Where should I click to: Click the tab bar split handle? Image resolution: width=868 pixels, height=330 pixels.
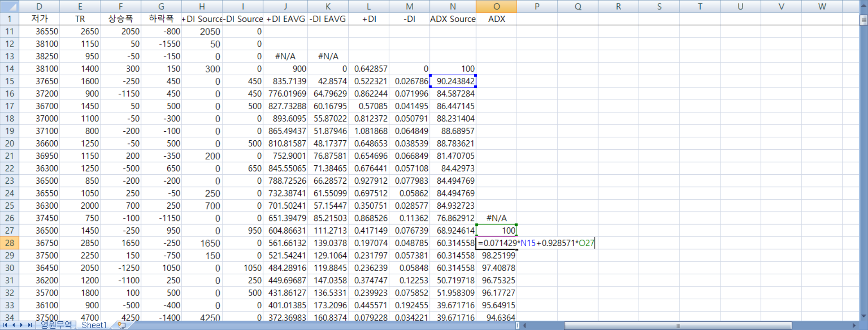pos(518,325)
